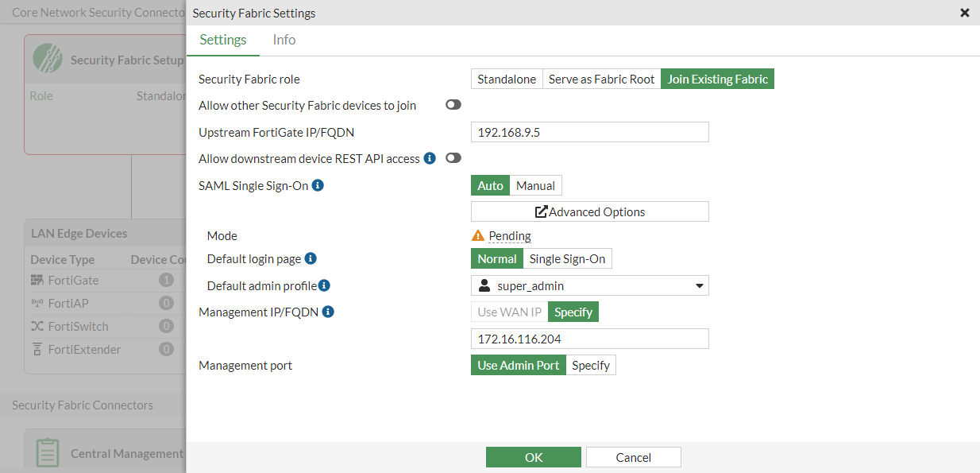Click info icon next to Default admin profile
The image size is (980, 473).
tap(324, 285)
